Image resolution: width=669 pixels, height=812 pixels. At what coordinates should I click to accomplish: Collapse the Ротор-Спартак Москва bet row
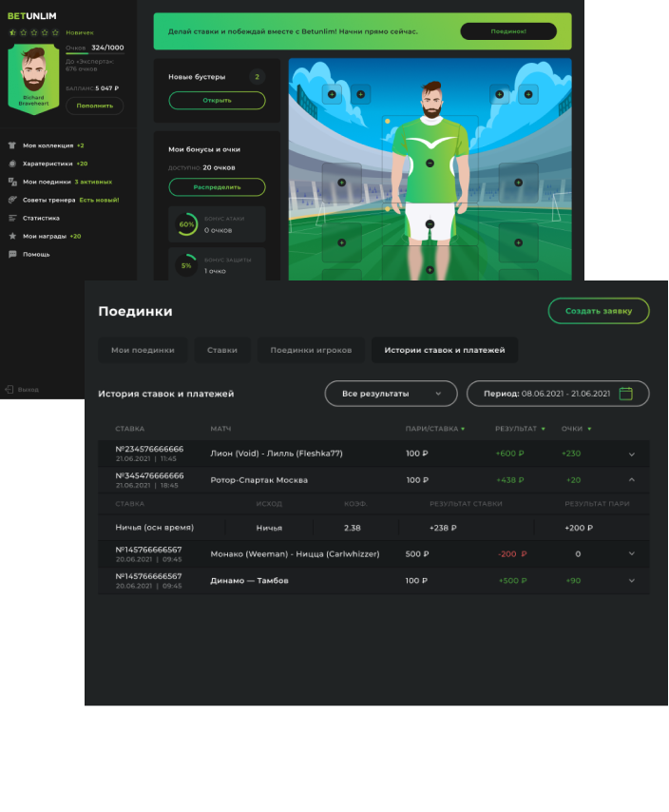click(632, 480)
